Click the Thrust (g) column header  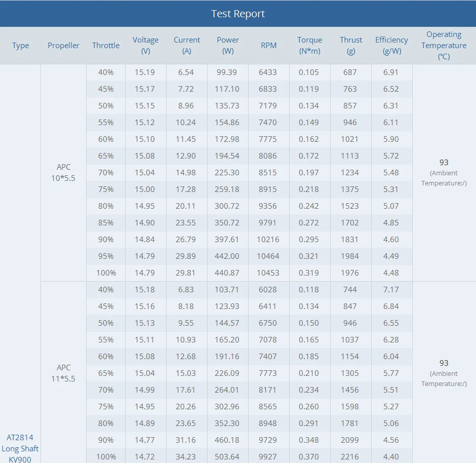coord(351,45)
